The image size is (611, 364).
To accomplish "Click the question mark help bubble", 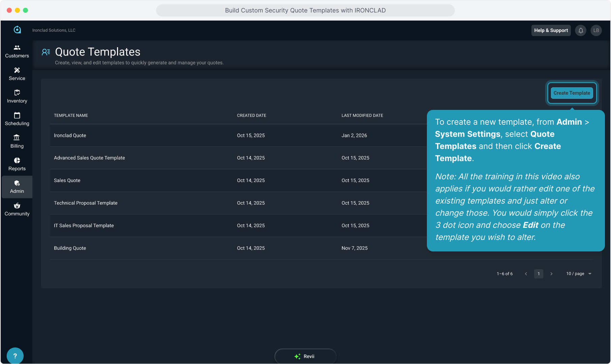I will coord(15,356).
